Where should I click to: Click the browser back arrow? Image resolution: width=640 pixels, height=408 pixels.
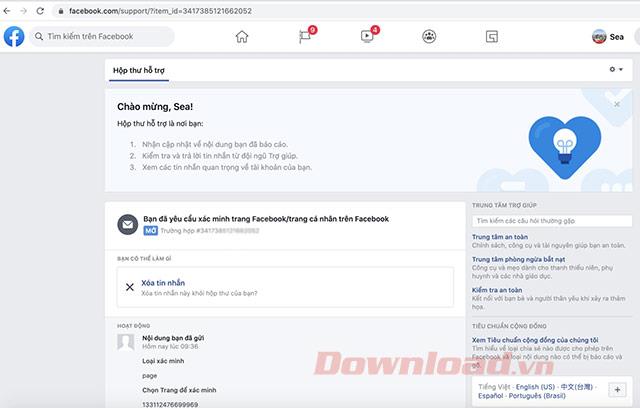[7, 11]
